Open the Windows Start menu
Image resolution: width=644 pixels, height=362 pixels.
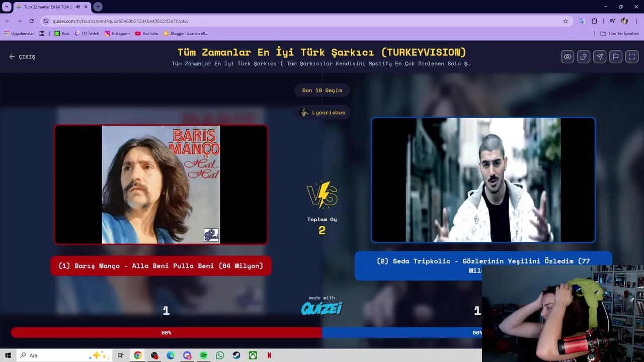[8, 355]
